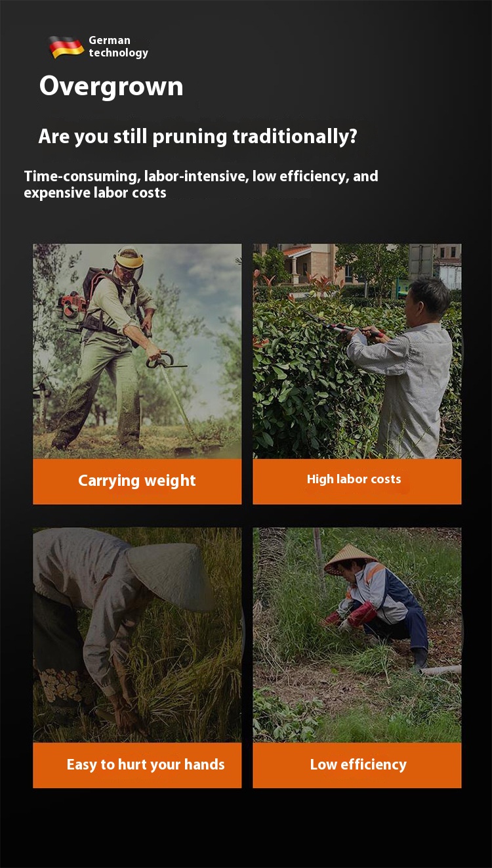Click the yellow face shield helmet

pos(129,259)
